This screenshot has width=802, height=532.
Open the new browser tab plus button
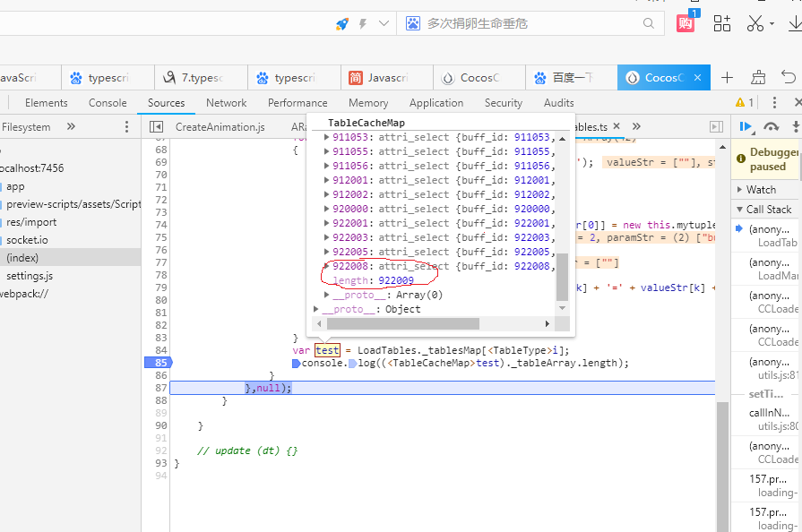728,78
